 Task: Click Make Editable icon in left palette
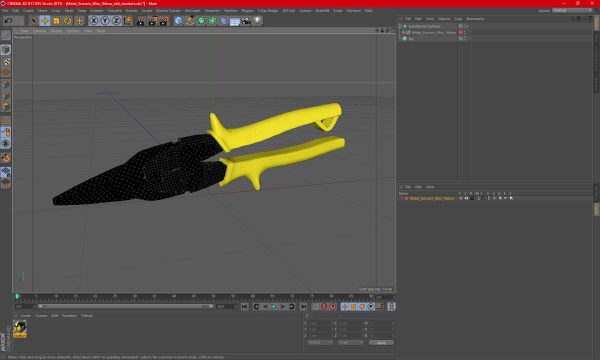6,35
